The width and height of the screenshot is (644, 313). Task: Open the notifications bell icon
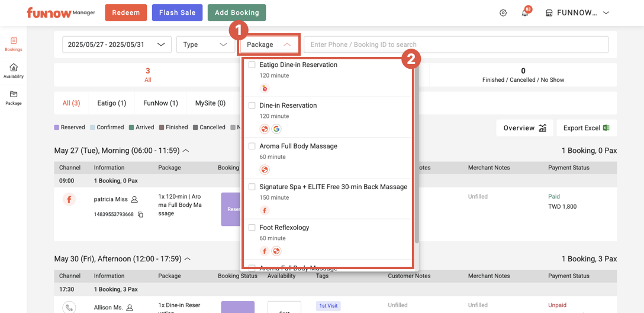(x=524, y=13)
